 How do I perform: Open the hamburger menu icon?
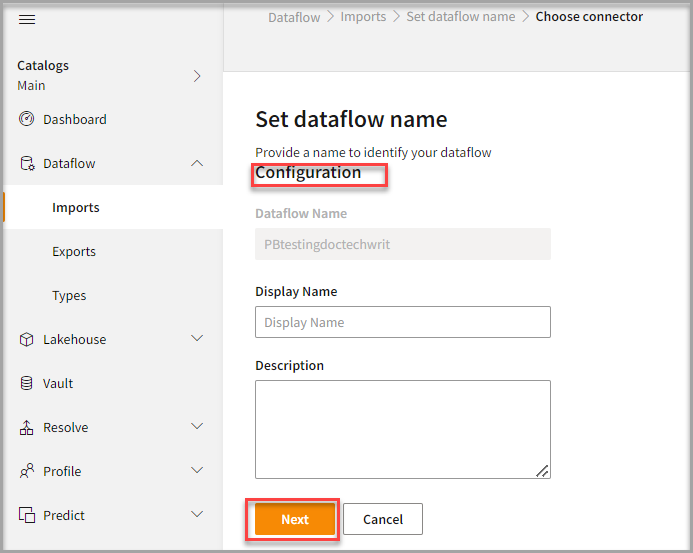click(x=27, y=20)
